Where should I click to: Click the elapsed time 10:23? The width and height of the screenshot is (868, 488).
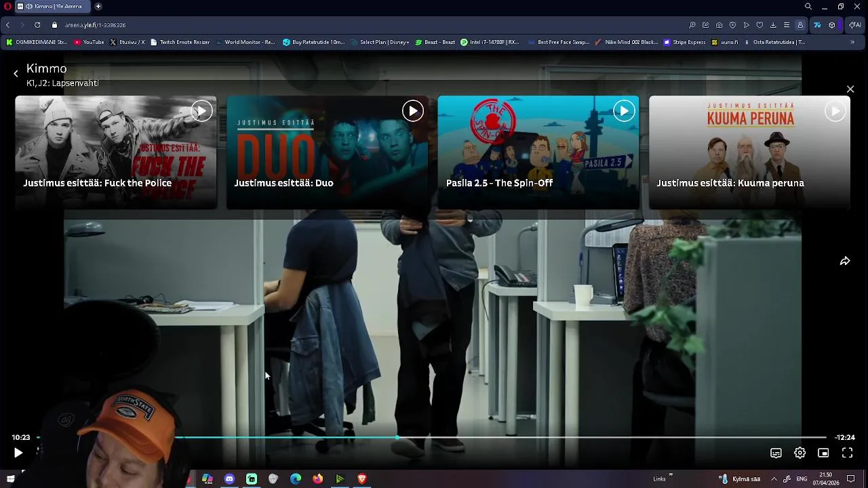21,438
